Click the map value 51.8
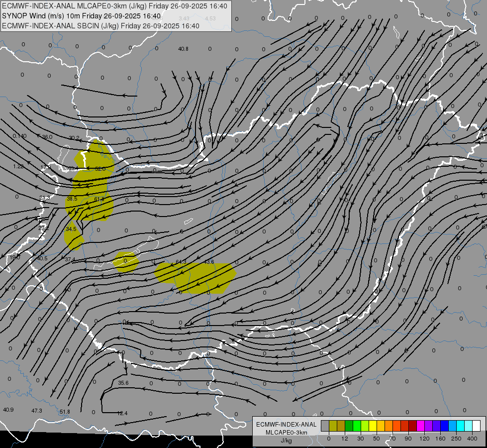487x448 pixels. coord(65,412)
